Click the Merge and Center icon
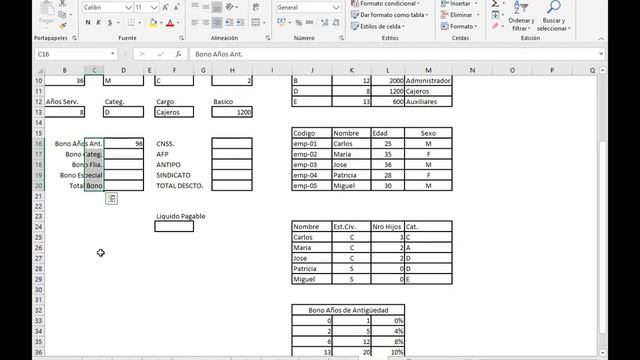 pyautogui.click(x=256, y=22)
